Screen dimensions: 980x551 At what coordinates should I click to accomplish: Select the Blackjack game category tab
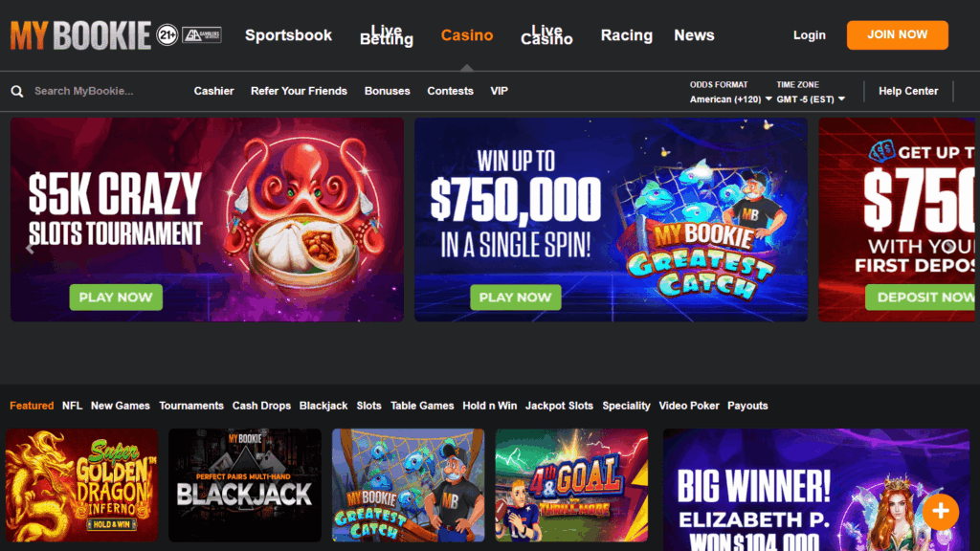coord(323,406)
